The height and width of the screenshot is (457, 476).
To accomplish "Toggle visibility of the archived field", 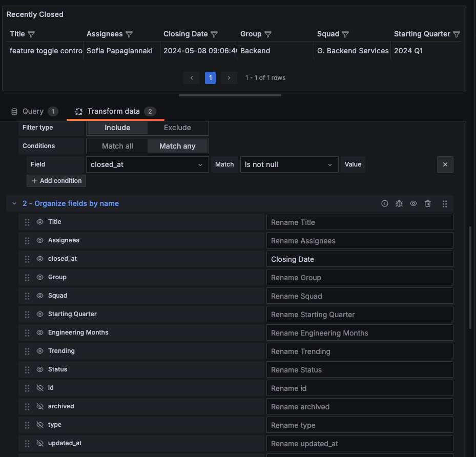I will (x=40, y=406).
